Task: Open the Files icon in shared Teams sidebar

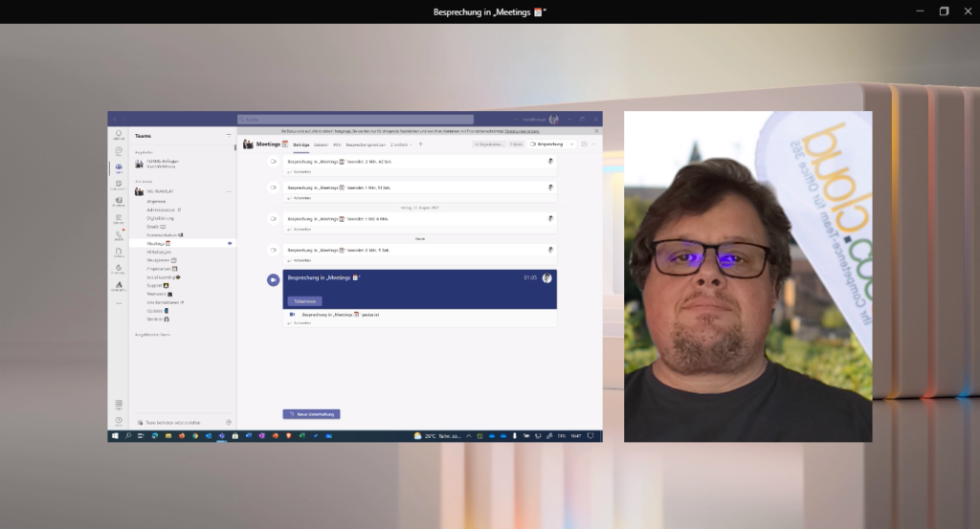Action: point(118,253)
